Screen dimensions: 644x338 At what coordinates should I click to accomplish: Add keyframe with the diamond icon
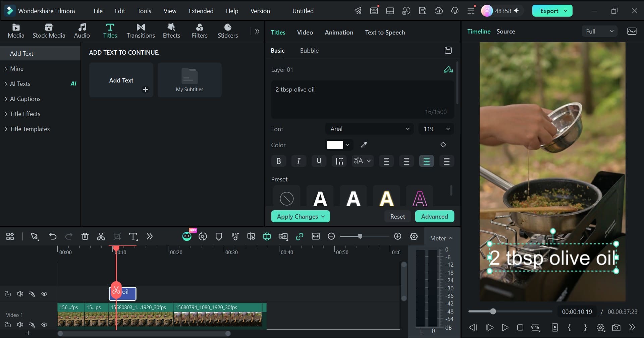443,145
